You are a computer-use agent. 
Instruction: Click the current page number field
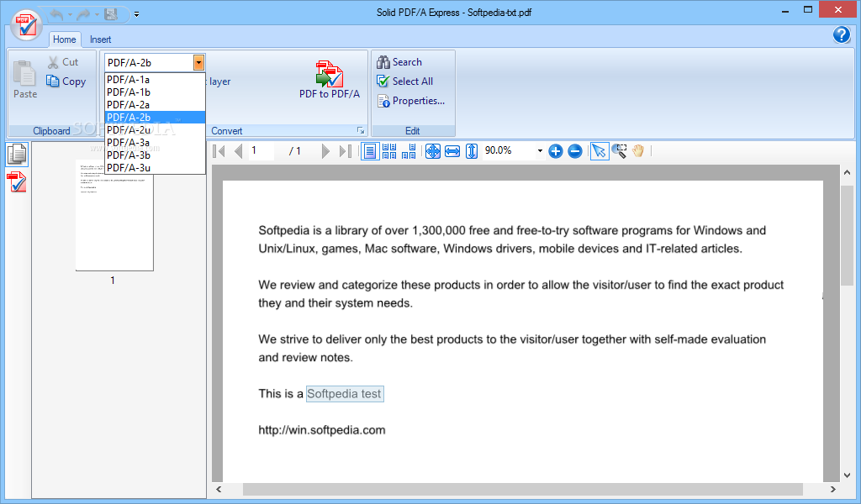[261, 151]
